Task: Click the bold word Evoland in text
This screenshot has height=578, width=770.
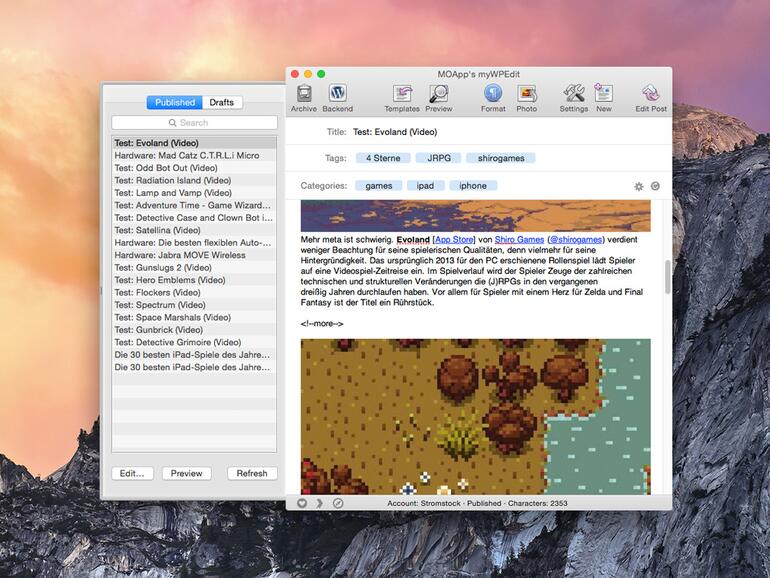Action: pos(413,240)
